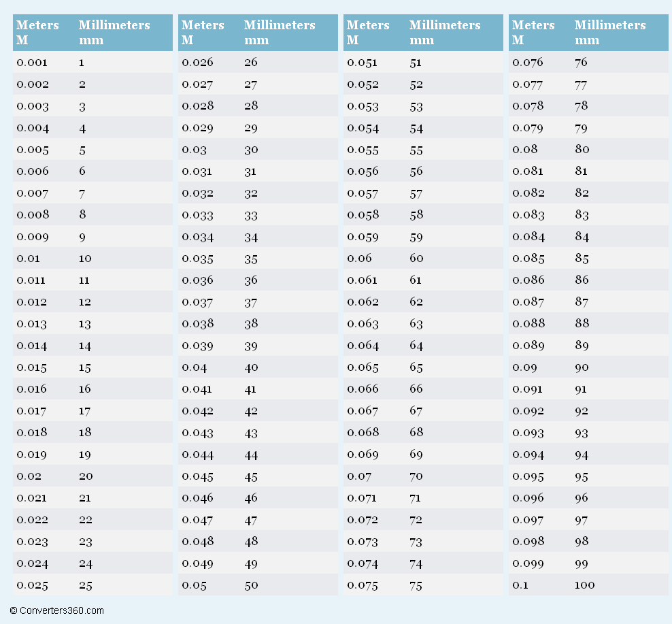Click the 0.02 meters cell

coord(29,476)
